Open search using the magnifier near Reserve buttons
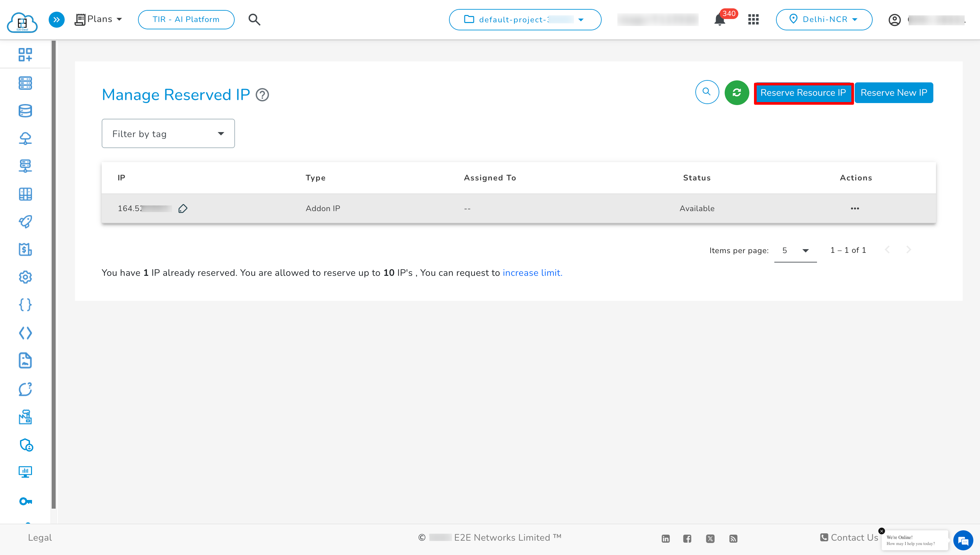 pyautogui.click(x=707, y=92)
